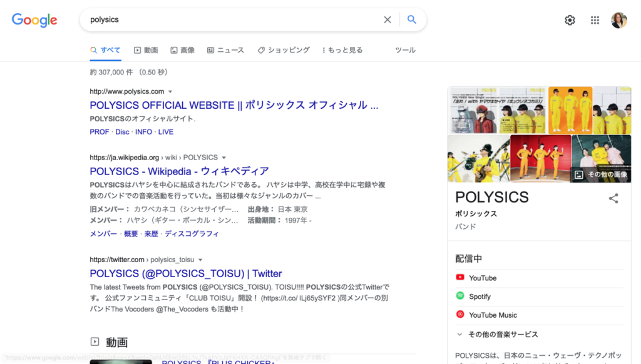Open the top-right cropped band image

[612, 110]
